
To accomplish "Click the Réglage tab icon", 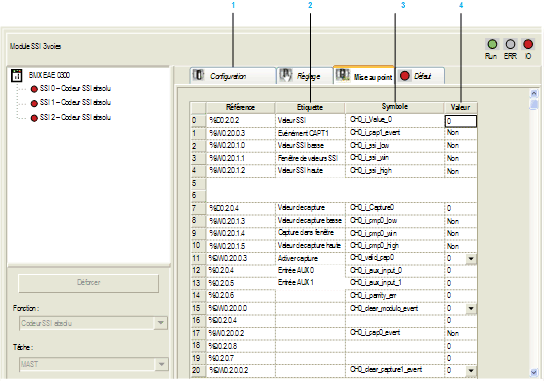I will (x=286, y=75).
